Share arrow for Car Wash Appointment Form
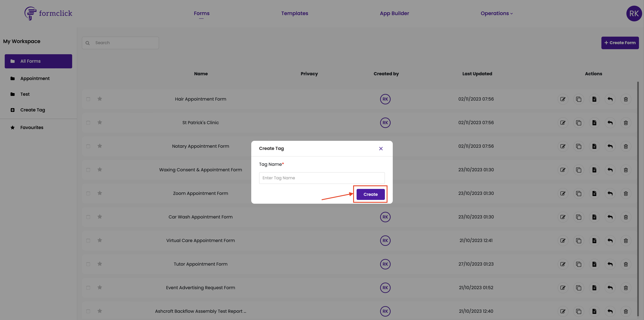 pos(610,217)
